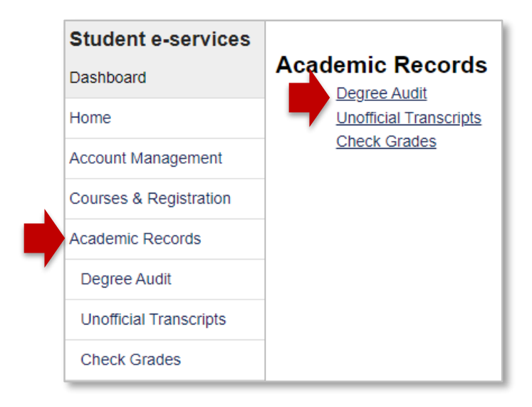This screenshot has width=532, height=407.
Task: Click the blank area above Academic Records heading
Action: pyautogui.click(x=385, y=36)
